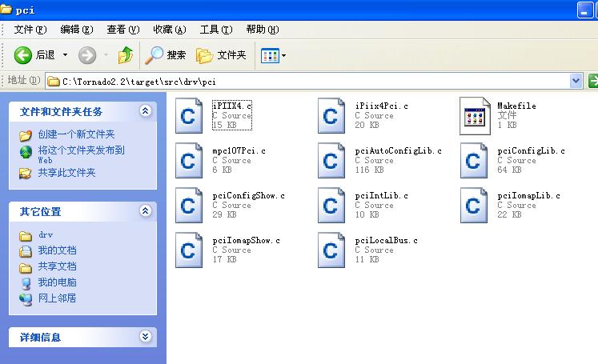Viewport: 598px width, 364px height.
Task: Select the Makefile file icon
Action: [x=475, y=116]
